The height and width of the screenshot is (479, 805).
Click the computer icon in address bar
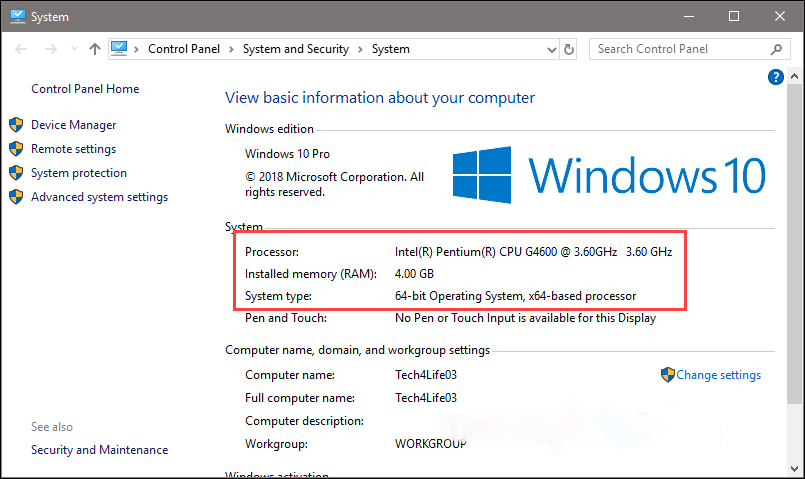click(120, 48)
